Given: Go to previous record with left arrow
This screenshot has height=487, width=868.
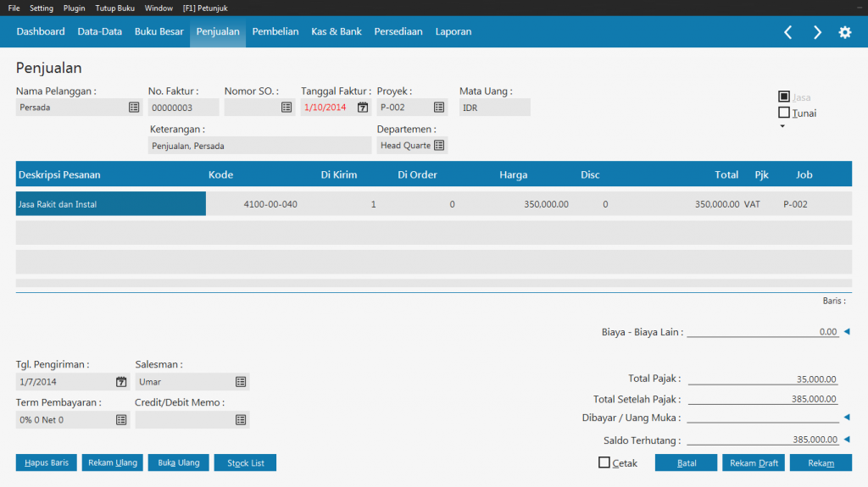Looking at the screenshot, I should 788,32.
